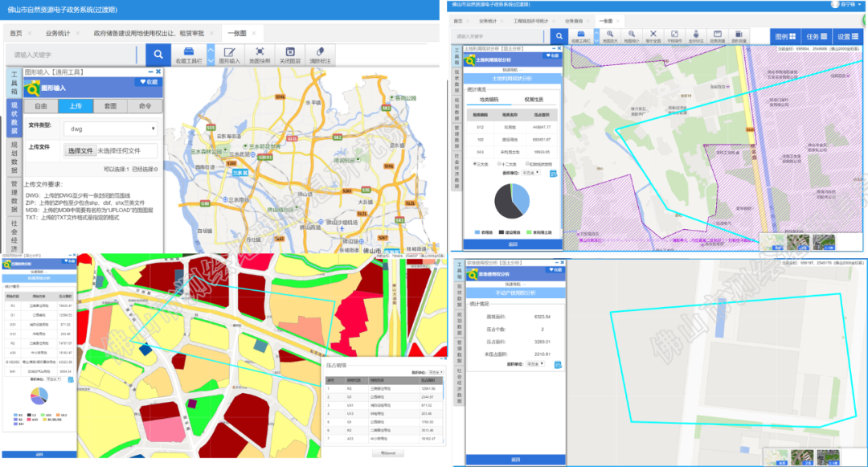Favorite the 图形输入 tool via 收藏 heart
Viewport: 868px width, 467px height.
(149, 82)
